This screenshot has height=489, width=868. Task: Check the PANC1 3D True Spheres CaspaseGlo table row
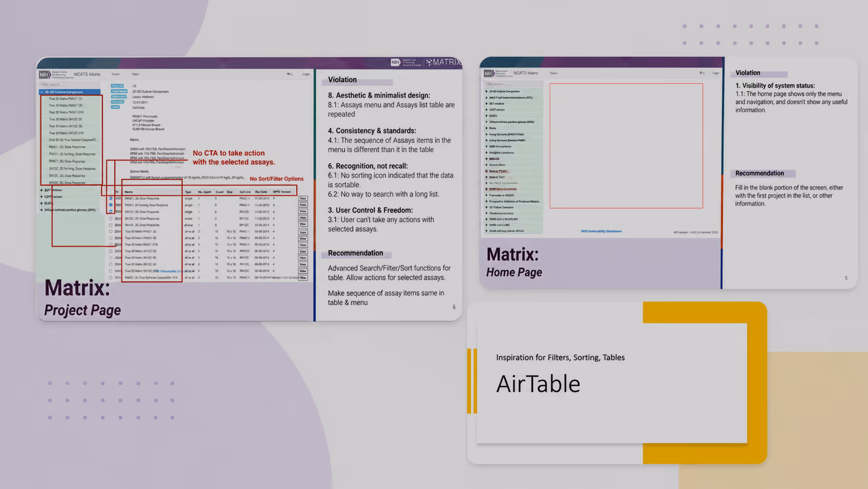111,277
